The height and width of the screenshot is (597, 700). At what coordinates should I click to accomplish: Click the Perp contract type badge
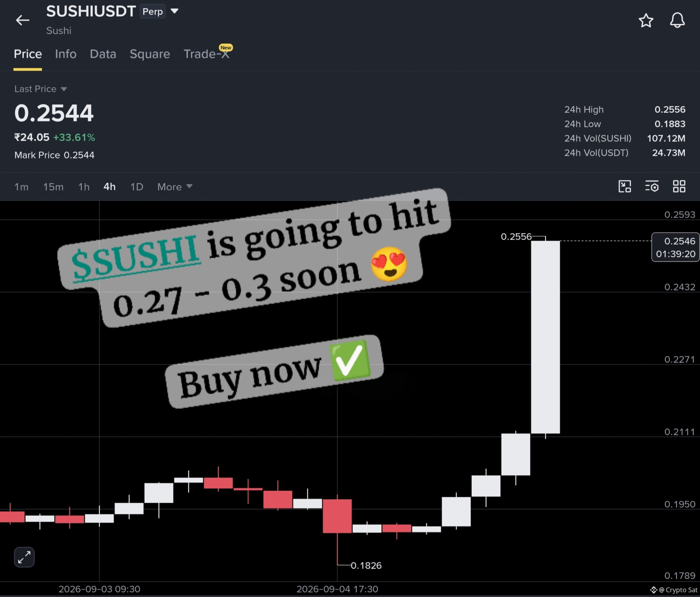coord(153,11)
